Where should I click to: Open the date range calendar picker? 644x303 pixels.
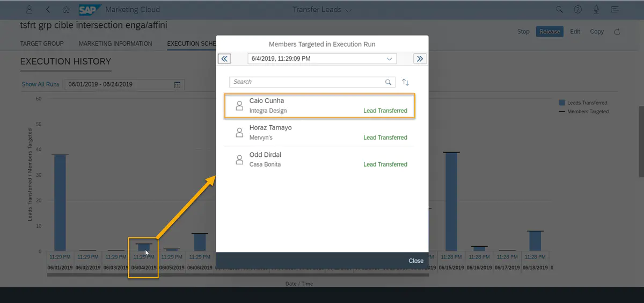pos(178,84)
